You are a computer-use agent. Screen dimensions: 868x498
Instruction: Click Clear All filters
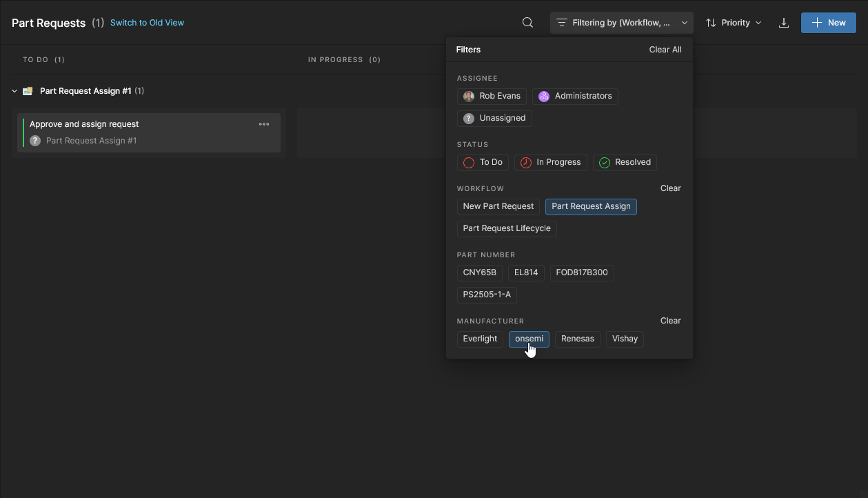coord(665,50)
